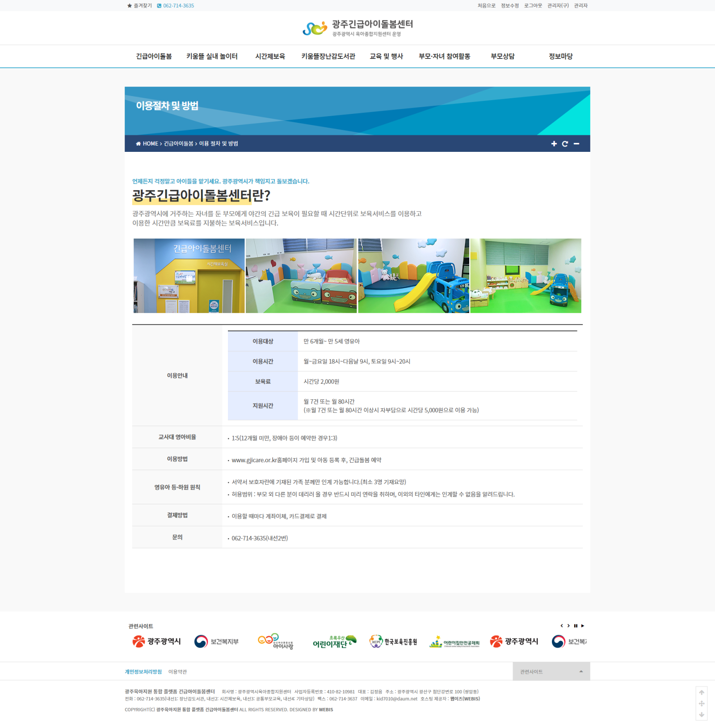Viewport: 715px width, 728px height.
Task: Open the 시간제보육 menu item
Action: [x=270, y=56]
